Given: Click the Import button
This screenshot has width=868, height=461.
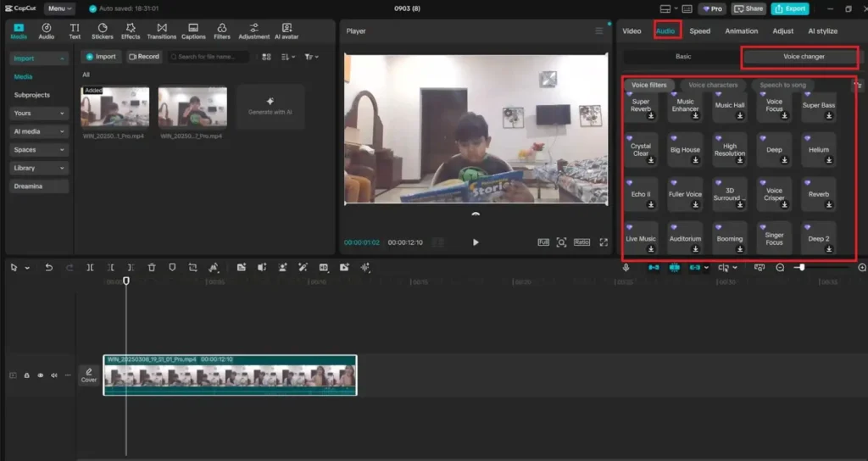Looking at the screenshot, I should pyautogui.click(x=101, y=57).
